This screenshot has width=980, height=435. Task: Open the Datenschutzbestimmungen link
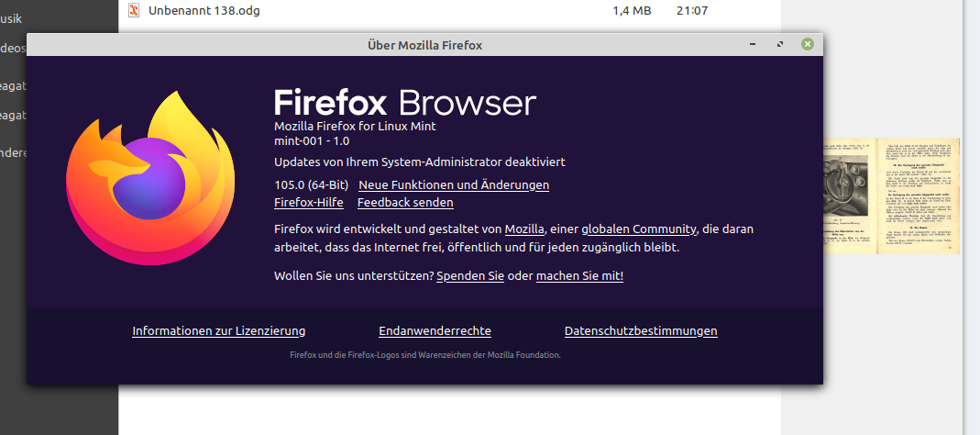pos(641,331)
